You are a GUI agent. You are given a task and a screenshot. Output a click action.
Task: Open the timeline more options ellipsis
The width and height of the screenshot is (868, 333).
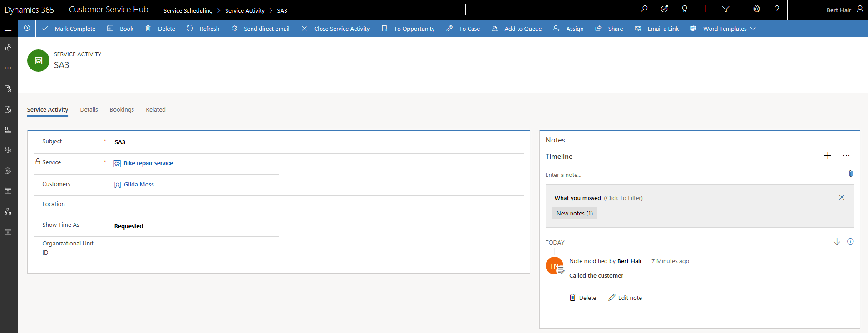tap(846, 156)
